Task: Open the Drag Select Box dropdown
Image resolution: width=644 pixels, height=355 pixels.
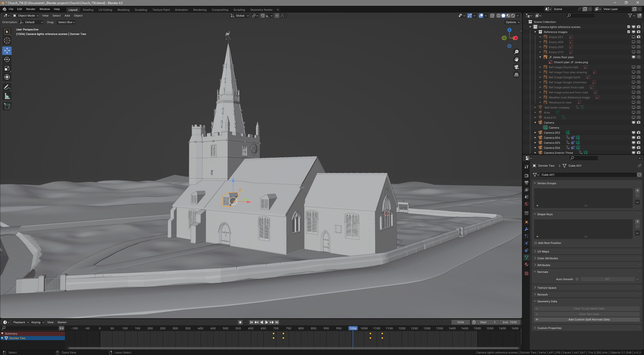Action: 66,22
